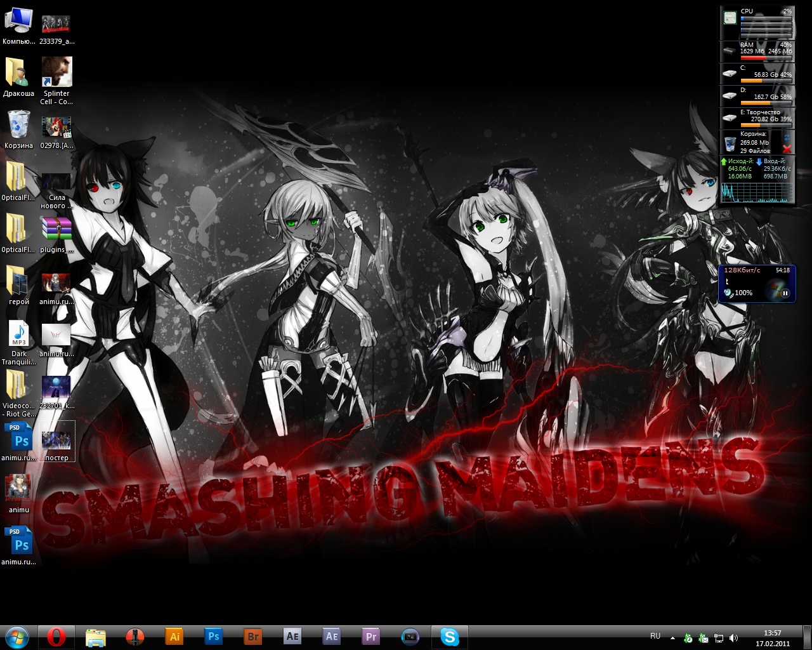812x650 pixels.
Task: Launch Opera from the taskbar
Action: [x=56, y=637]
